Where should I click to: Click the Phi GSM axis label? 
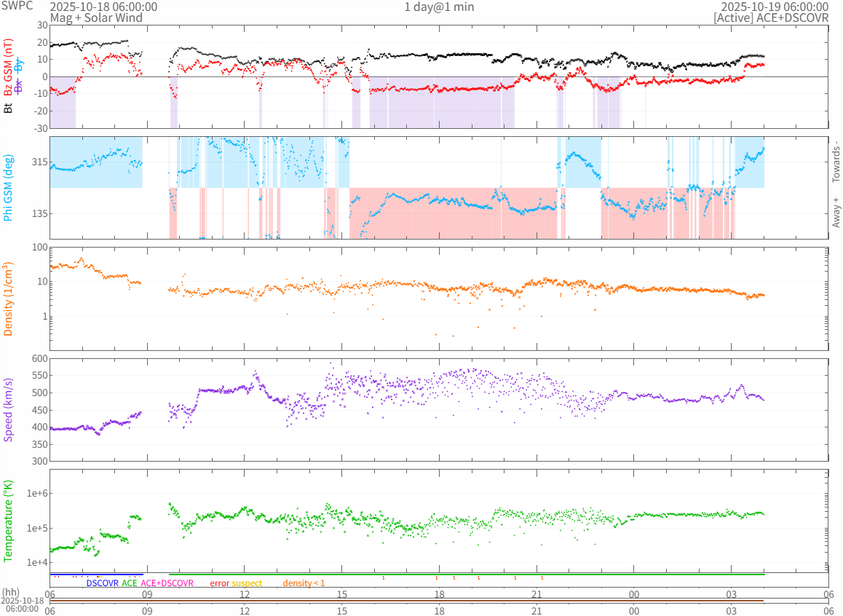click(9, 188)
